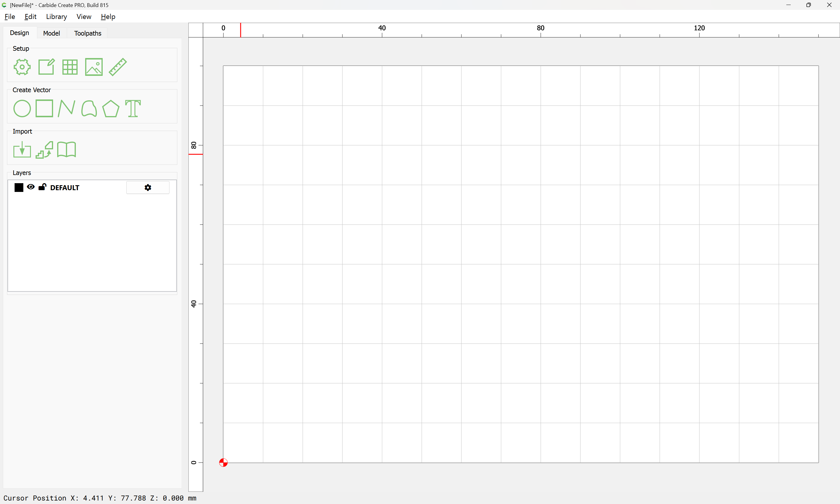Open the Edit menu
Screen dimensions: 840x504
pos(31,17)
